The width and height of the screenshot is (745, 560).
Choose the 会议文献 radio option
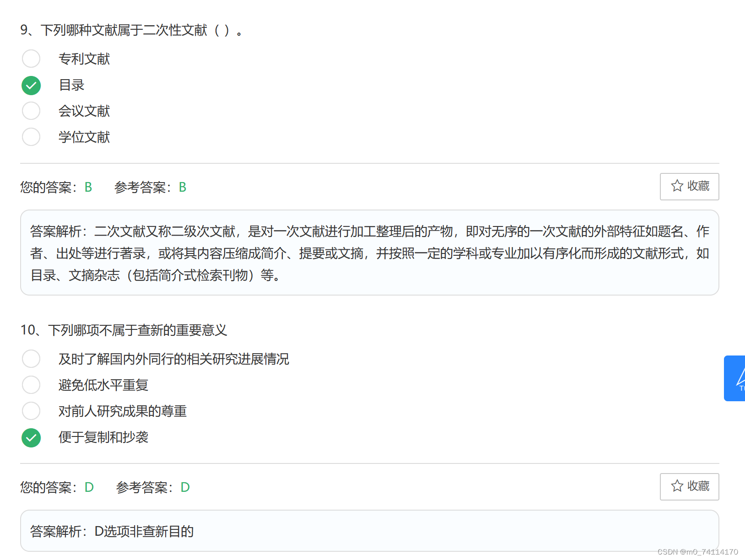click(x=31, y=111)
